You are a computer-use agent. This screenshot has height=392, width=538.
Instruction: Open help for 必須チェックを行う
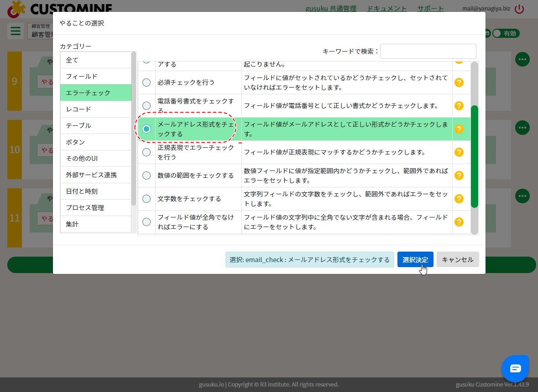tap(459, 83)
